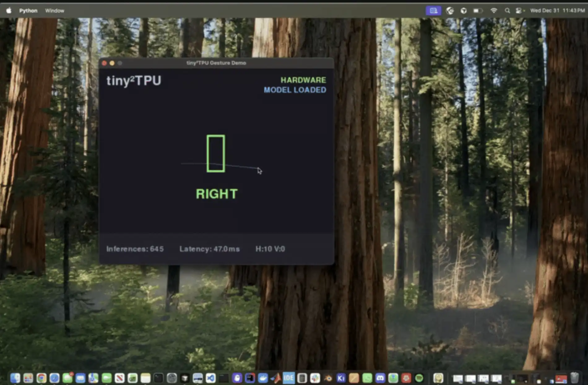The image size is (588, 385).
Task: Open the date and time in menu bar
Action: (557, 11)
